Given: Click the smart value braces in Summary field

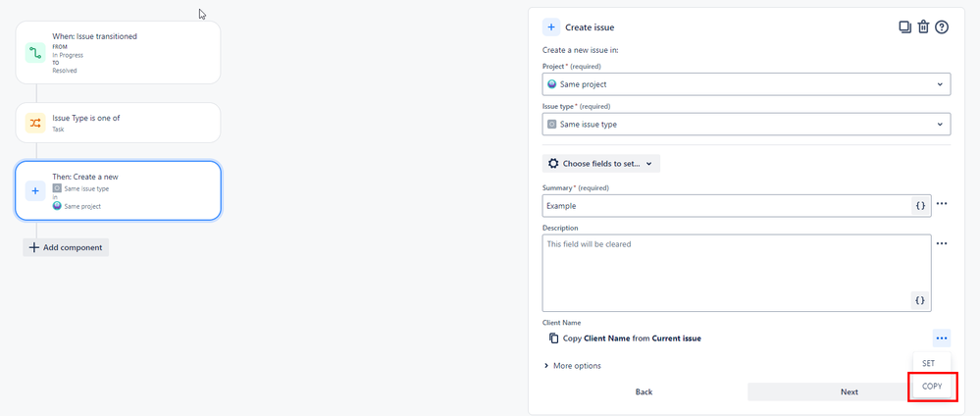Looking at the screenshot, I should click(920, 206).
